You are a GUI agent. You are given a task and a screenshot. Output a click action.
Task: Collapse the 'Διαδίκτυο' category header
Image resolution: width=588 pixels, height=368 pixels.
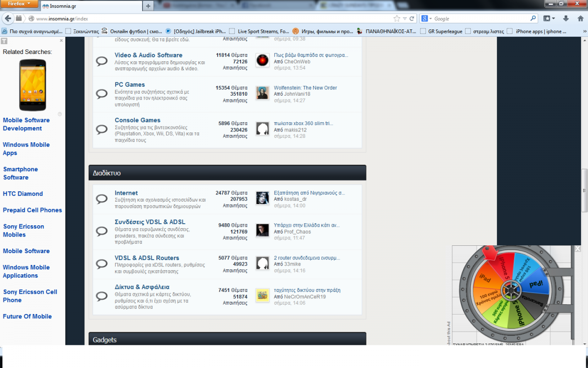tap(227, 173)
